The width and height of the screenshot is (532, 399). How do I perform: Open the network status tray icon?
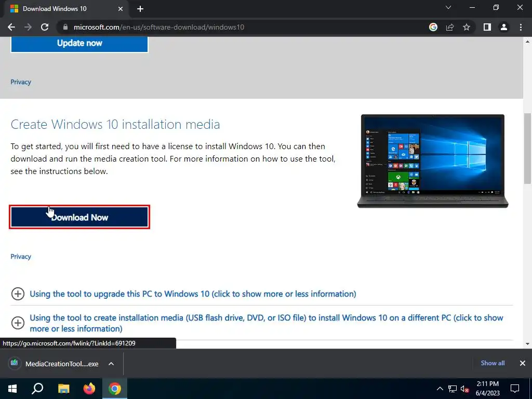pos(453,389)
